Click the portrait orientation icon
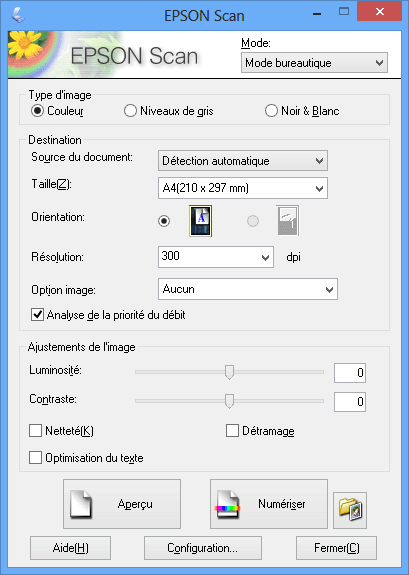 click(200, 221)
